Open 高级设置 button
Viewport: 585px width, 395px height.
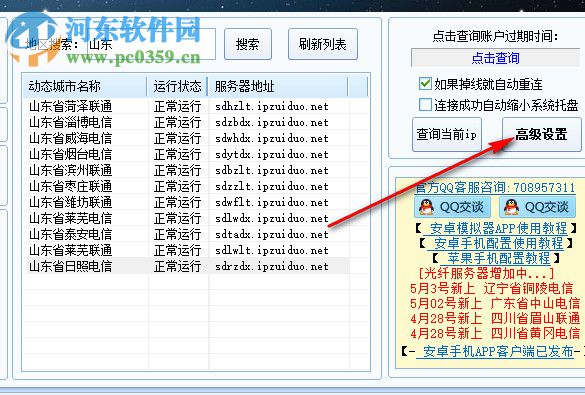click(x=541, y=134)
